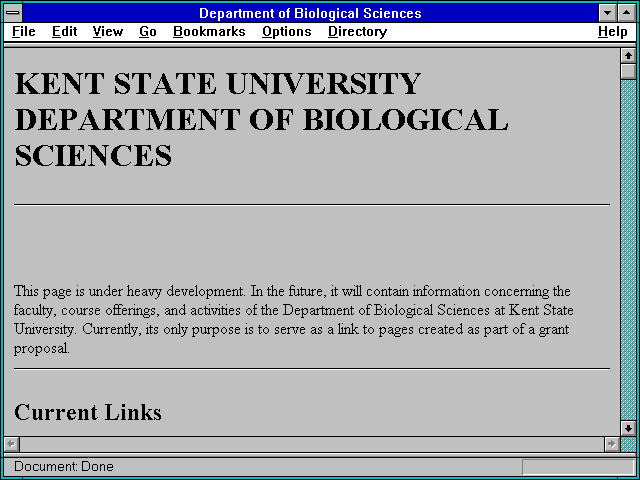This screenshot has width=640, height=480.
Task: Click the 'This page is under heavy development' sentence
Action: pyautogui.click(x=130, y=291)
